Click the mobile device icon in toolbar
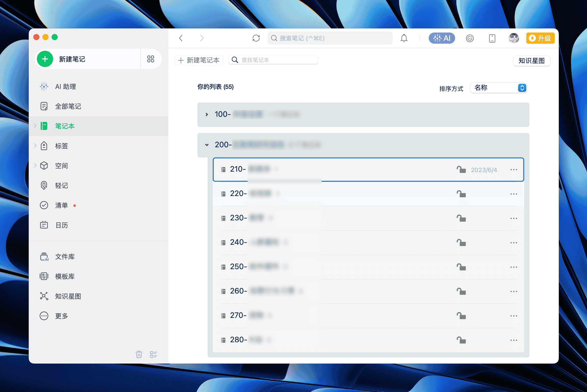This screenshot has width=587, height=392. (x=492, y=38)
